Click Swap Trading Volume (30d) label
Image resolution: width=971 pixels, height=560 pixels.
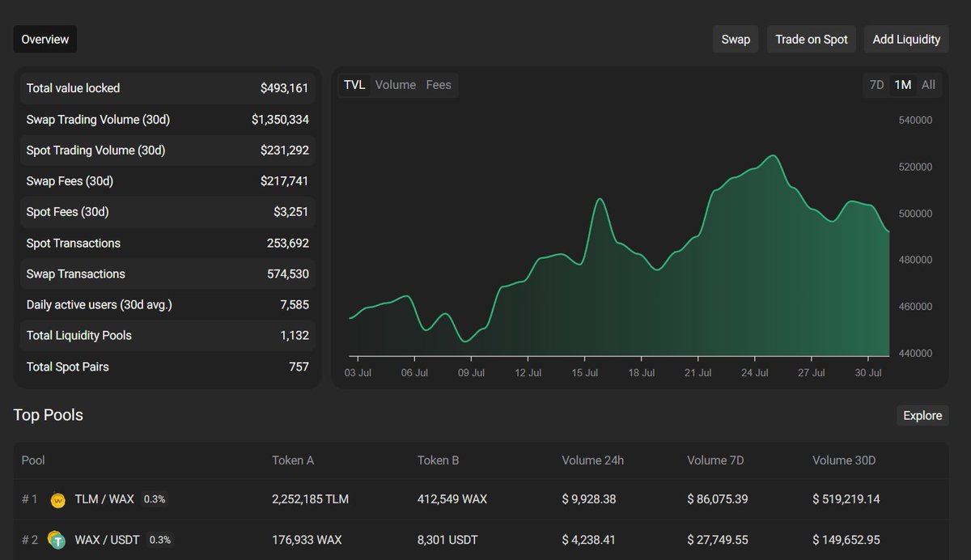click(98, 120)
